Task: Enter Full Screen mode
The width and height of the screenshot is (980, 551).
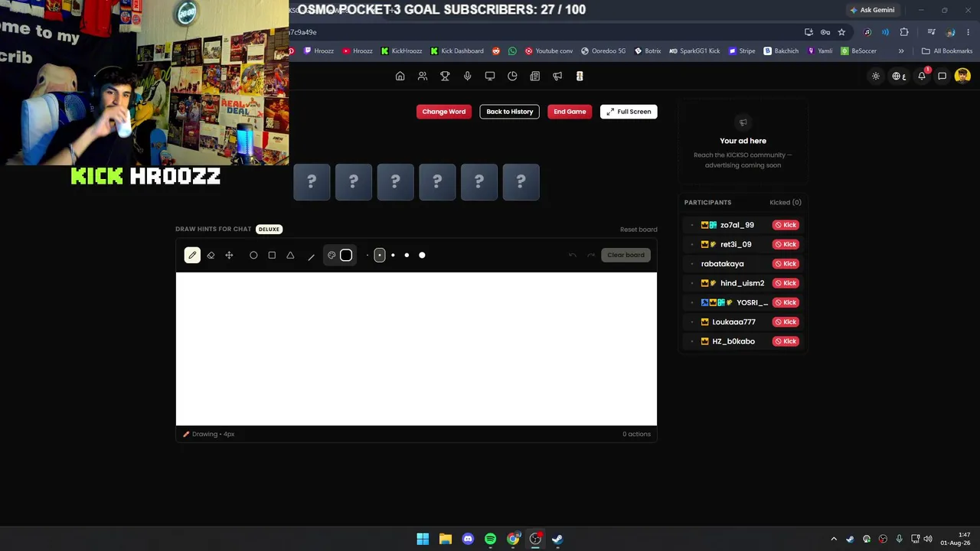Action: 629,112
